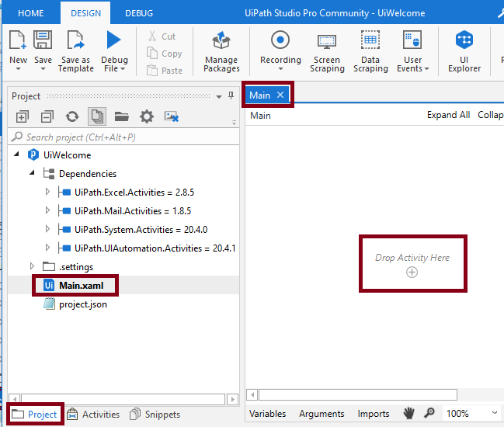Viewport: 504px width, 427px height.
Task: Switch to the Activities panel tab
Action: coord(93,414)
